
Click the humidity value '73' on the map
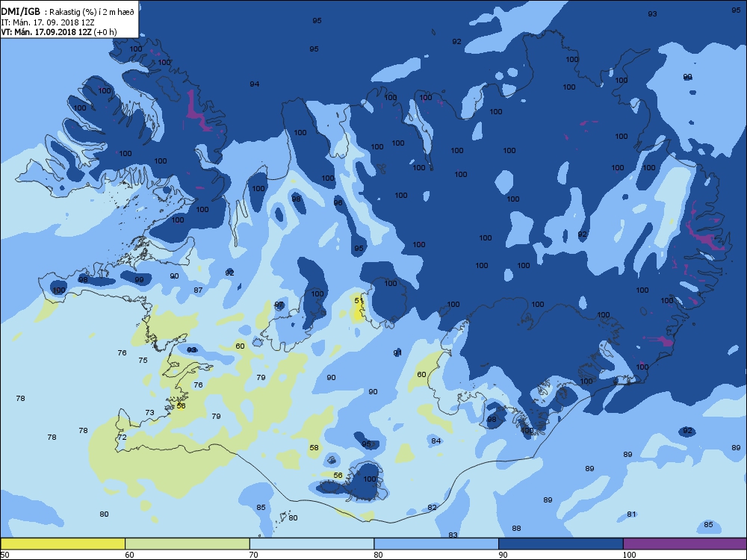[x=149, y=412]
